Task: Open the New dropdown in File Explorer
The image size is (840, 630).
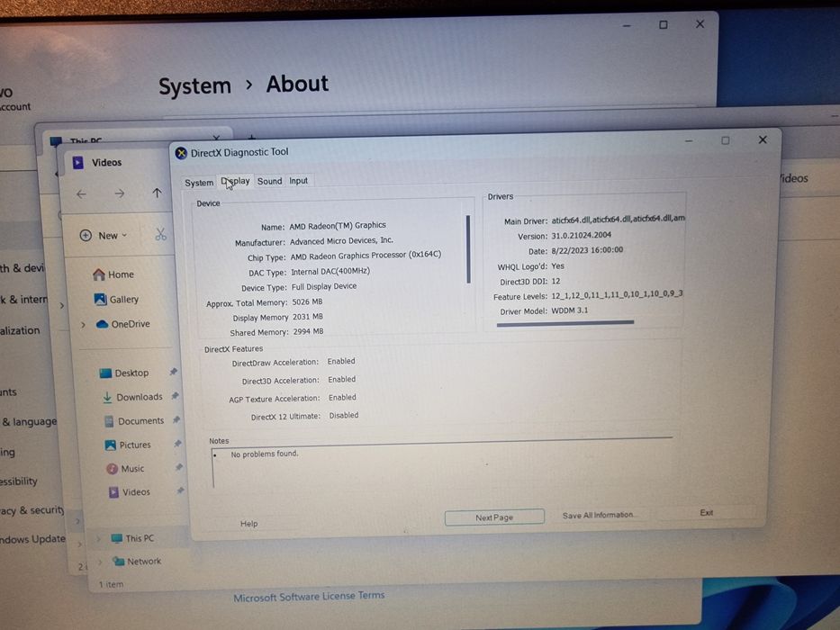Action: (104, 235)
